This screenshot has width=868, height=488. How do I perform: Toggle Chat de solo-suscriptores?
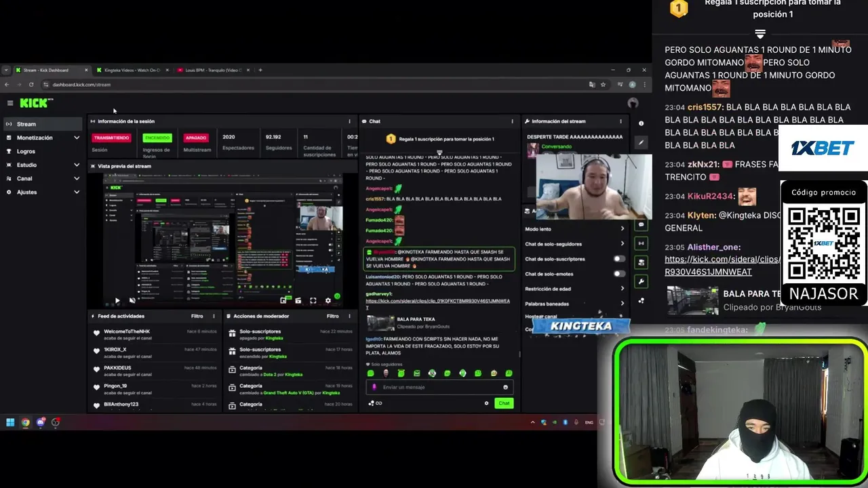[619, 259]
